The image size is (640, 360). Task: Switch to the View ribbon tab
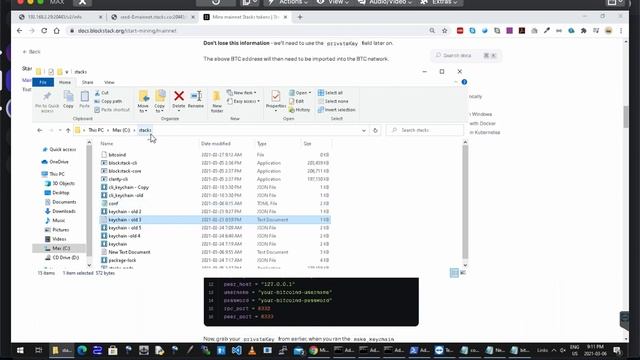tap(109, 82)
